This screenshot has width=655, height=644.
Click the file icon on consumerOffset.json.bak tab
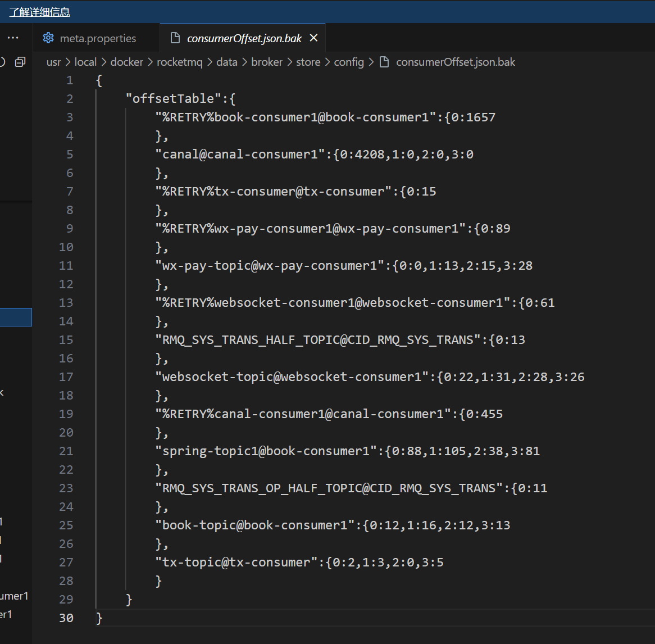tap(175, 38)
